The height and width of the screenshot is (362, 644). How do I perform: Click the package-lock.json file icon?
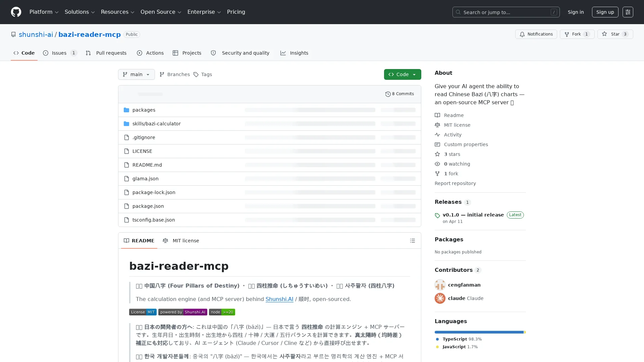pyautogui.click(x=126, y=192)
